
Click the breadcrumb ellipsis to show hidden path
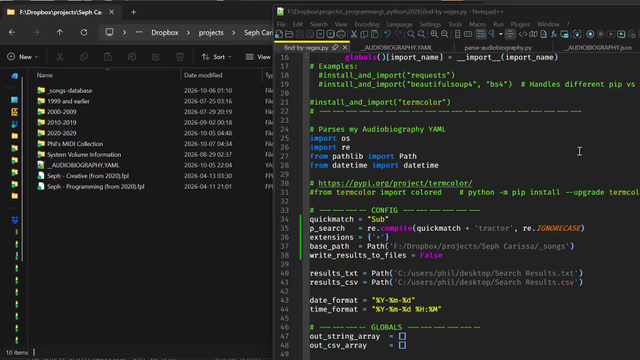click(x=139, y=32)
